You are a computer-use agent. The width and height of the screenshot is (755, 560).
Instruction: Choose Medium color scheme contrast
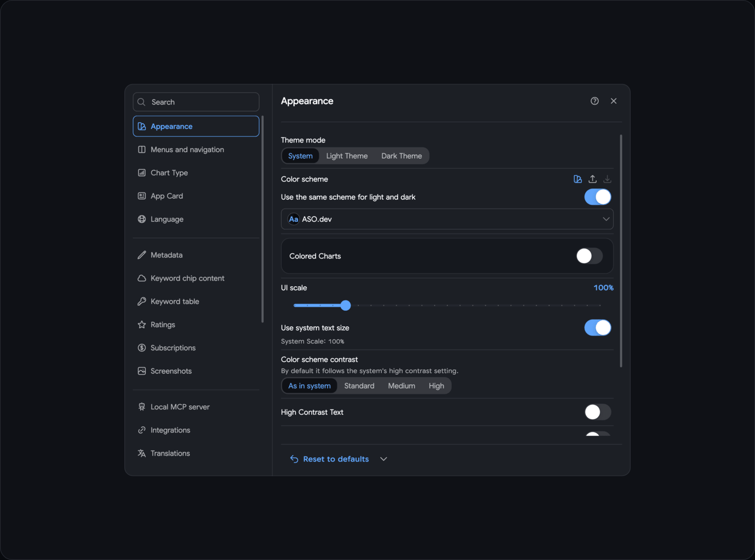tap(402, 386)
